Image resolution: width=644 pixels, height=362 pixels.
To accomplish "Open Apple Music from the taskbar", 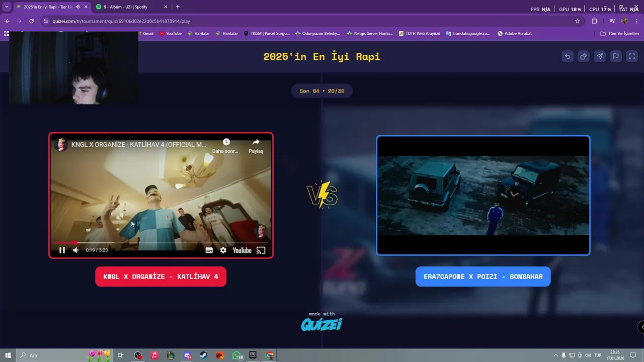I will coord(154,355).
